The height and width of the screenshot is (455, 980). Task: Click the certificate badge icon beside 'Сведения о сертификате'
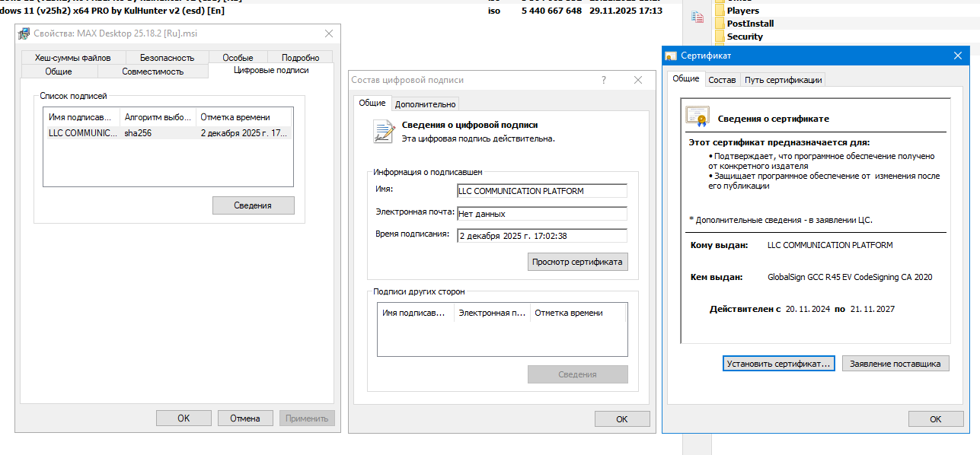point(697,116)
